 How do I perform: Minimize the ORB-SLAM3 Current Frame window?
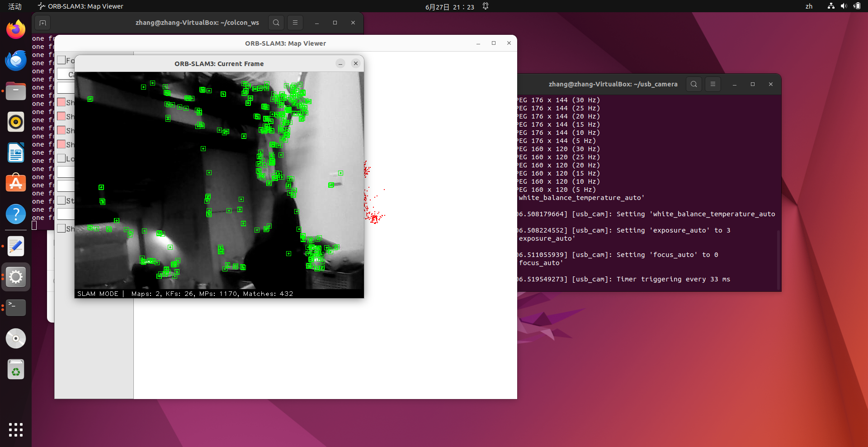pos(340,64)
